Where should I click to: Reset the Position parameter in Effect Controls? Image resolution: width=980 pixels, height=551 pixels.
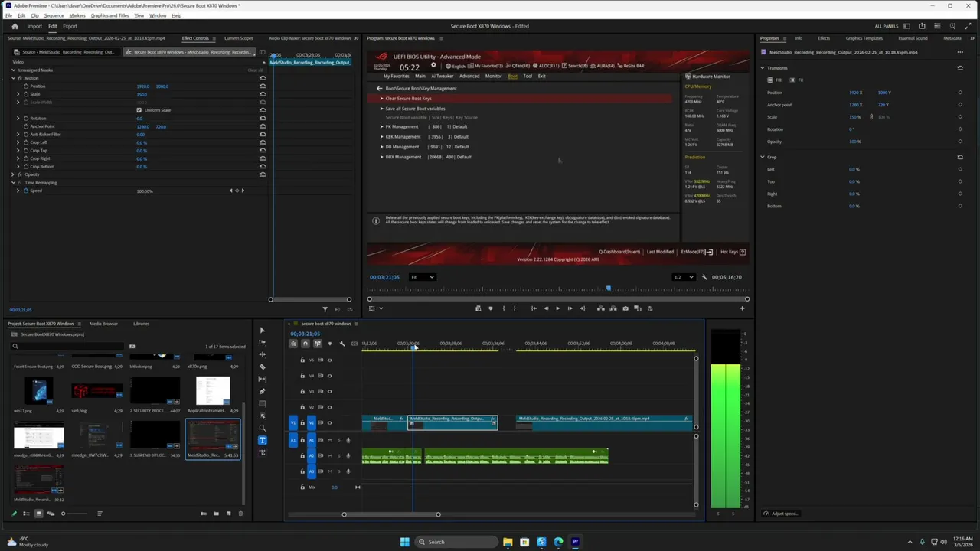(x=263, y=86)
